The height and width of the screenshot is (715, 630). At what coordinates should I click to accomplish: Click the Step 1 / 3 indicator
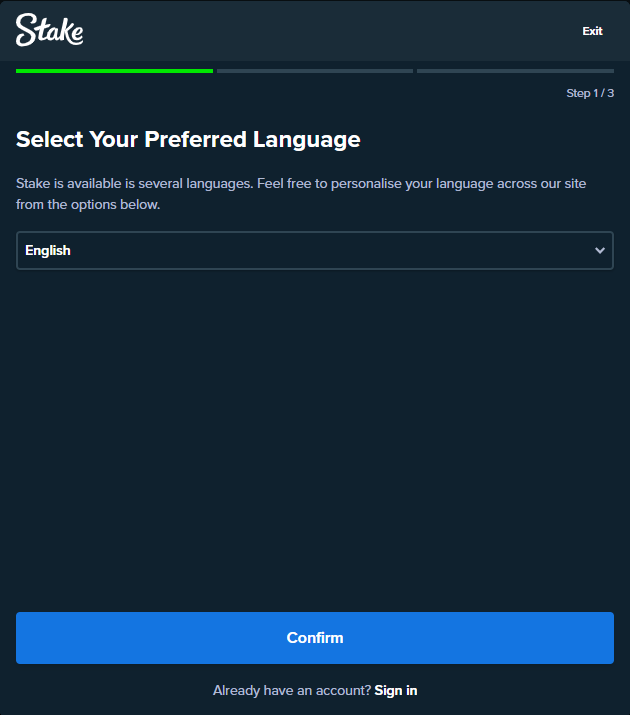[590, 93]
